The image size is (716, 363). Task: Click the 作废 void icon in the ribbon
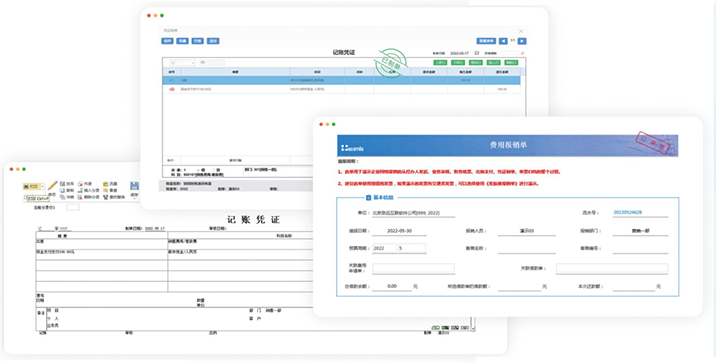point(80,184)
